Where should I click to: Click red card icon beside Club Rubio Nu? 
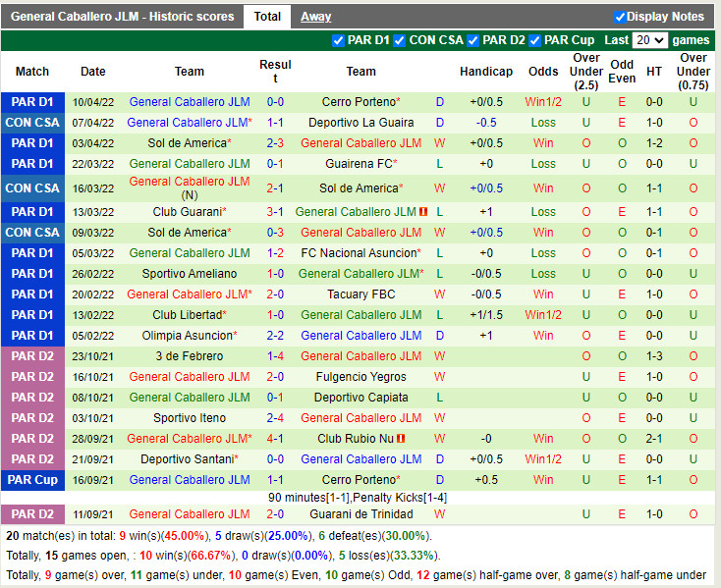tap(401, 439)
